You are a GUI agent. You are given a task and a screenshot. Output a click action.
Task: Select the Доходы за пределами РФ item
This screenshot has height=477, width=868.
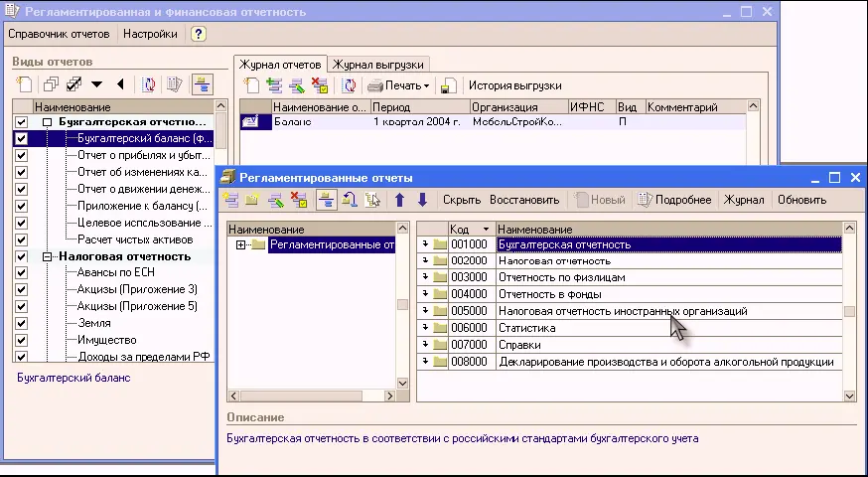[x=143, y=357]
